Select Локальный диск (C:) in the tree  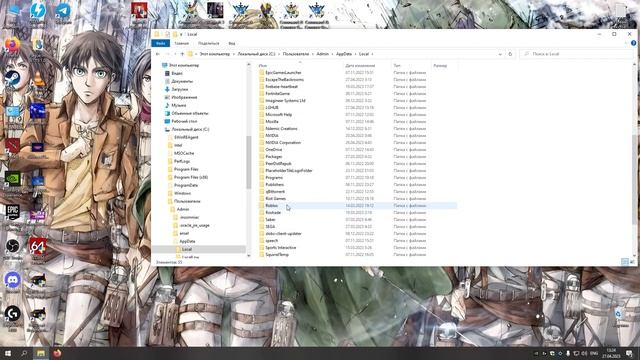point(190,129)
